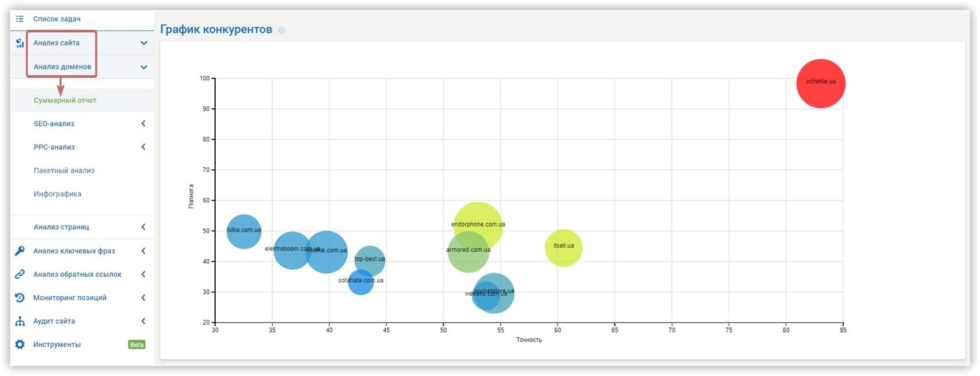Click the gear icon next to Инструменты
Viewport: 980px width, 376px height.
point(19,344)
